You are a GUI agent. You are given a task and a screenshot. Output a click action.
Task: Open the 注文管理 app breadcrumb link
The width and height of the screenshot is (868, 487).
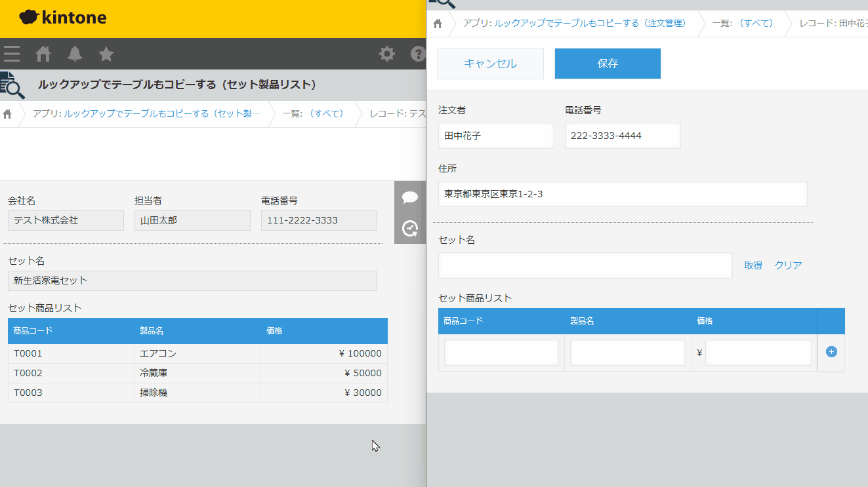(574, 24)
